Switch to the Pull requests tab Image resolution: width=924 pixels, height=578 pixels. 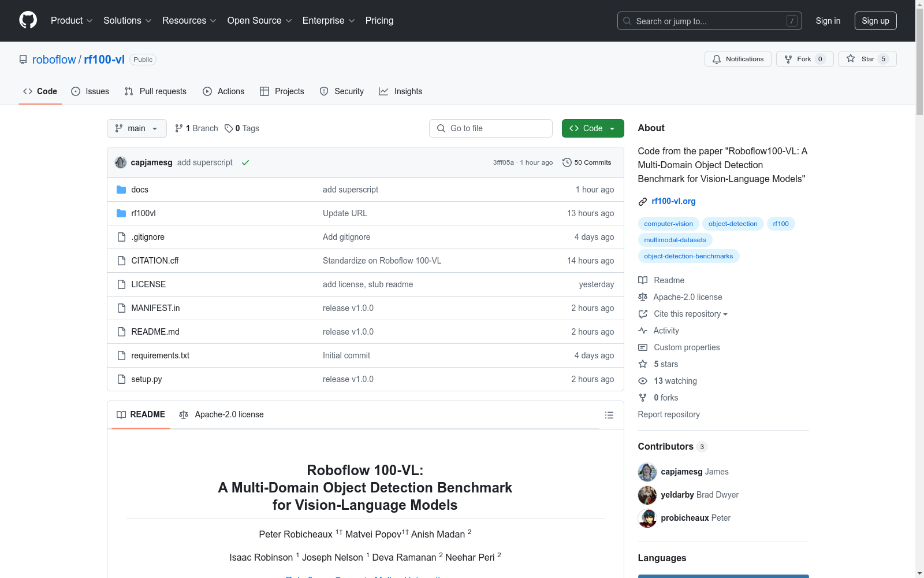point(155,91)
